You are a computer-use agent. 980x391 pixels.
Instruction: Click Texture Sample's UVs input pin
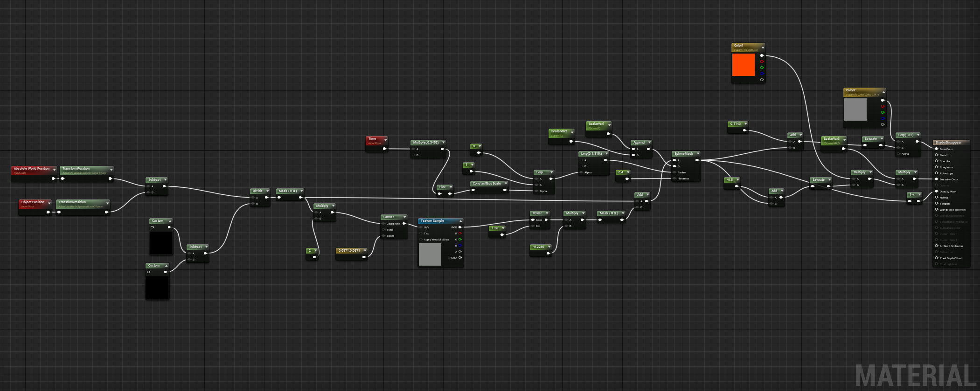[x=421, y=227]
